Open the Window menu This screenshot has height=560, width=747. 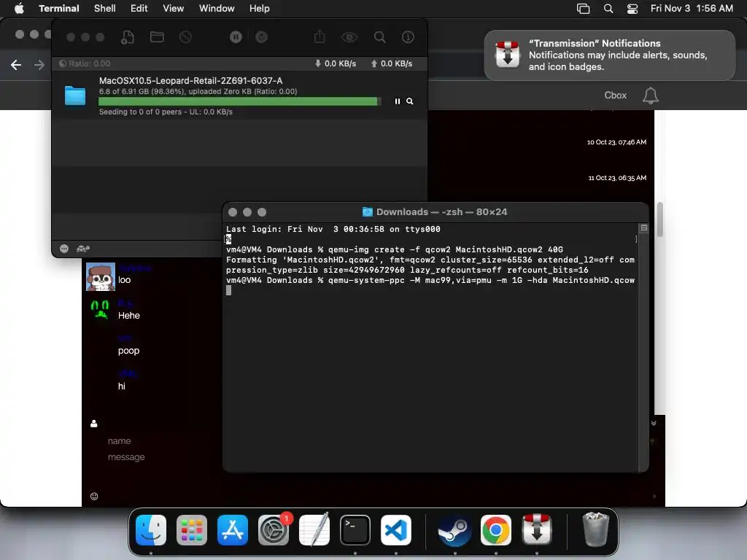pos(217,8)
